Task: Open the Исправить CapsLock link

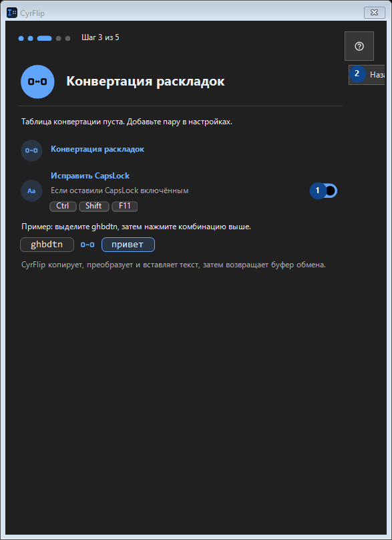Action: tap(90, 176)
